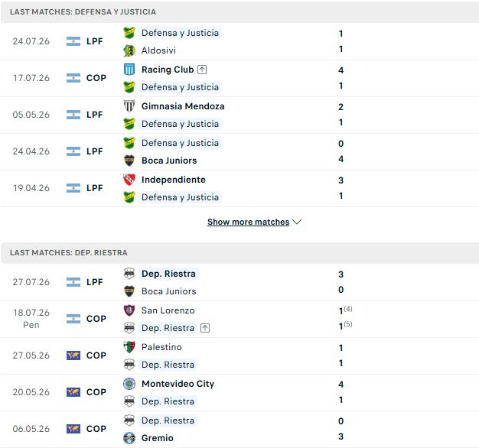Click the San Lorenzo crest icon
Image resolution: width=479 pixels, height=448 pixels.
[x=129, y=310]
